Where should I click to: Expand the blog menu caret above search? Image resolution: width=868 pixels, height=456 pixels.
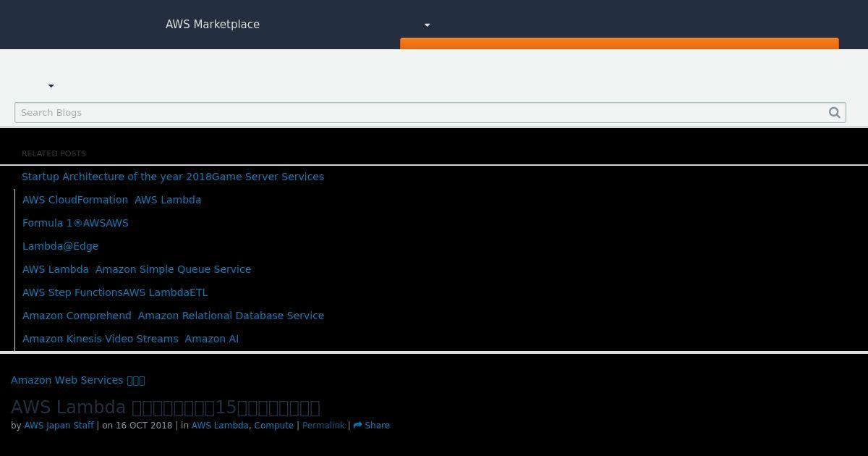51,85
